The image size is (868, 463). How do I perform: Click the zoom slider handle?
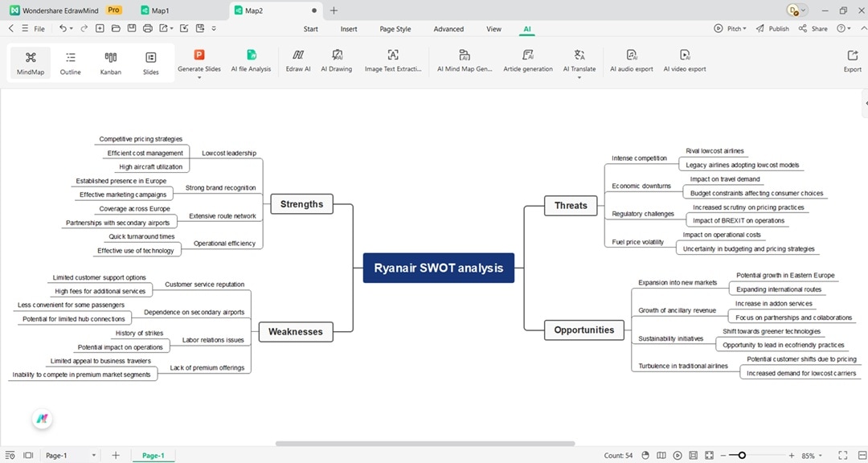[x=742, y=455]
